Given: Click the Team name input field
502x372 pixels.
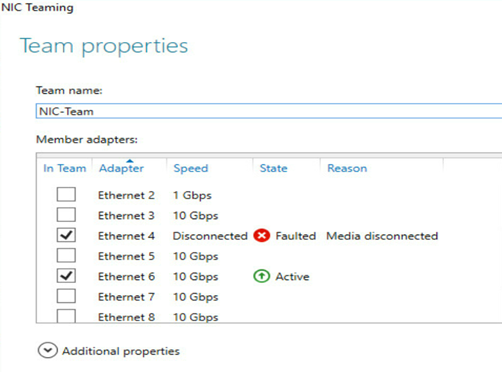Looking at the screenshot, I should click(x=269, y=111).
